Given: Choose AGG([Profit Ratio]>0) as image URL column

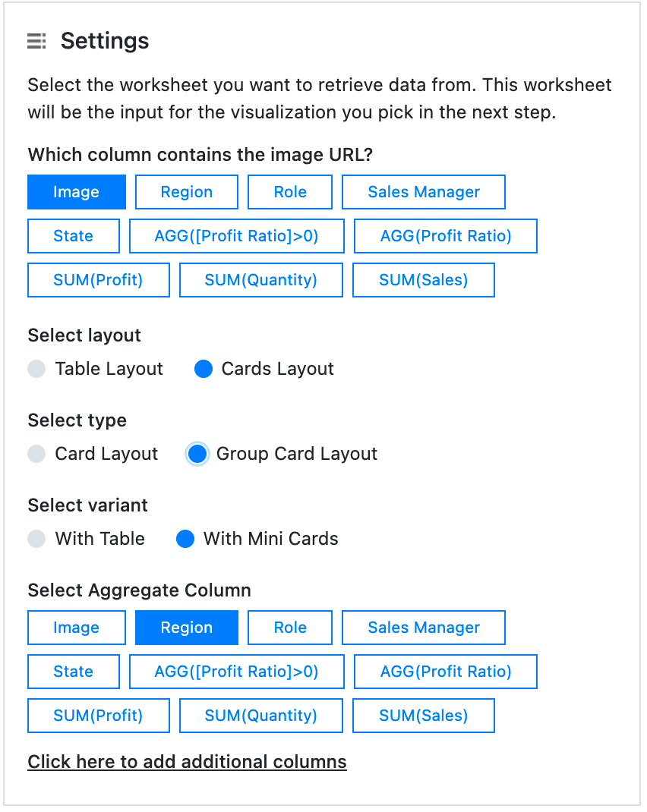Looking at the screenshot, I should tap(236, 235).
